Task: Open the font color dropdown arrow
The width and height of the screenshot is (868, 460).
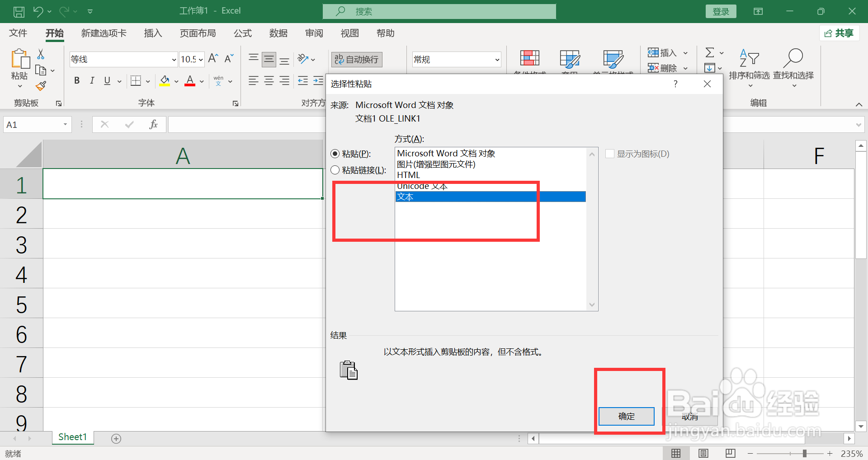Action: [x=202, y=81]
